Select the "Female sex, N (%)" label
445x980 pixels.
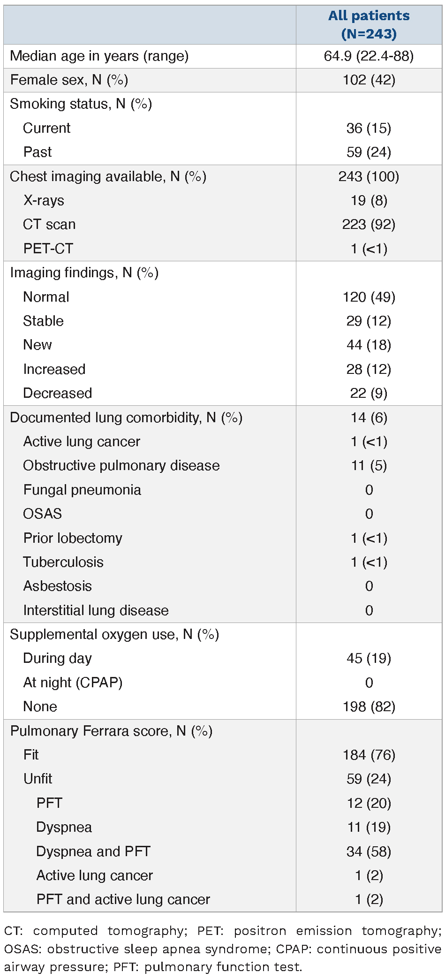pos(69,80)
